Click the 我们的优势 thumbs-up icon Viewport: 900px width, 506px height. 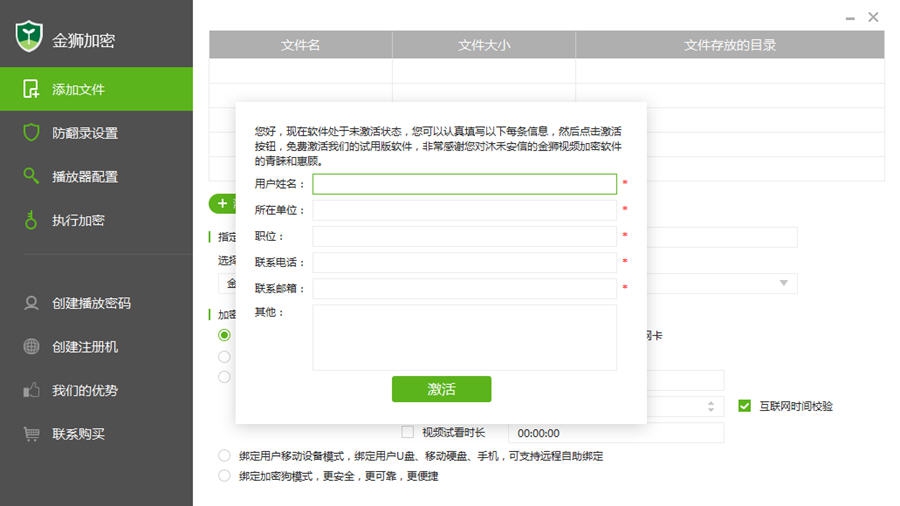click(31, 390)
